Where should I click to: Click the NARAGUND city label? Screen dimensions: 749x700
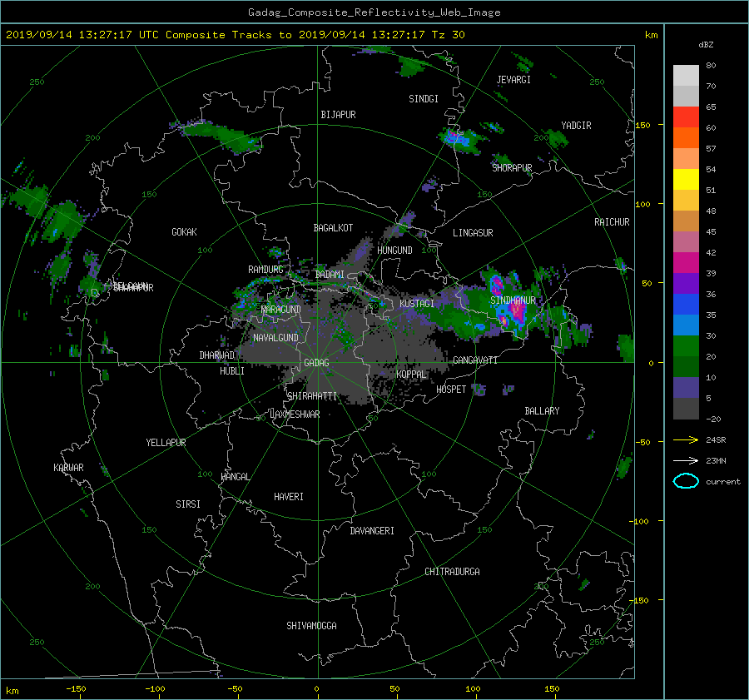[x=281, y=310]
